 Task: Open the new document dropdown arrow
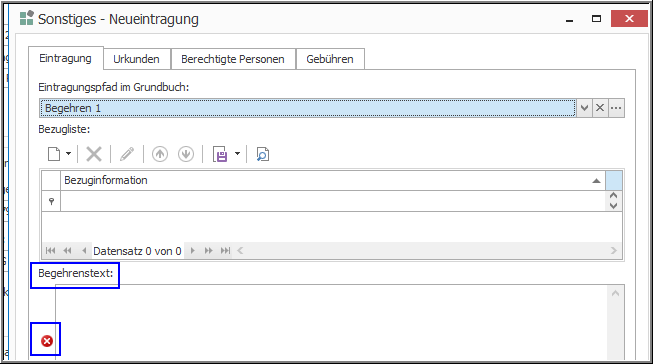pyautogui.click(x=68, y=154)
